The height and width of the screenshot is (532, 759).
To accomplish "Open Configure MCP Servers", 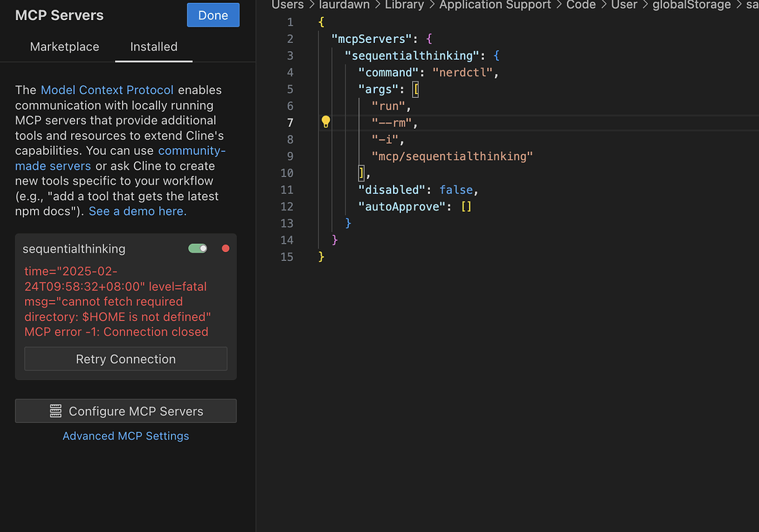I will pyautogui.click(x=126, y=411).
